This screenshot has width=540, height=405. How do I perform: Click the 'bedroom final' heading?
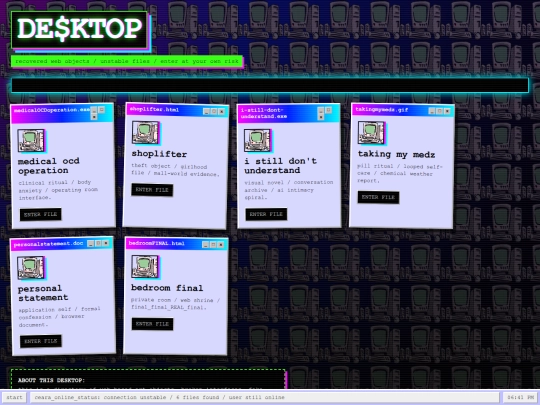coord(167,288)
